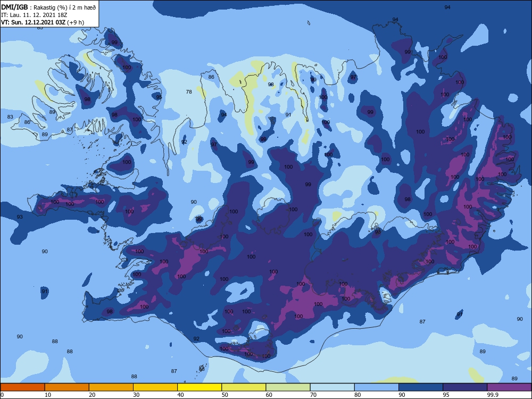Click the '70' legend scale label
Image resolution: width=532 pixels, height=399 pixels.
point(313,395)
